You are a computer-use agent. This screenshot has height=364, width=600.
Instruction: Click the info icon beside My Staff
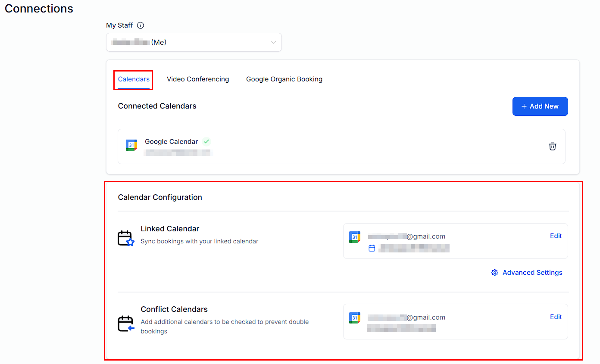tap(140, 25)
